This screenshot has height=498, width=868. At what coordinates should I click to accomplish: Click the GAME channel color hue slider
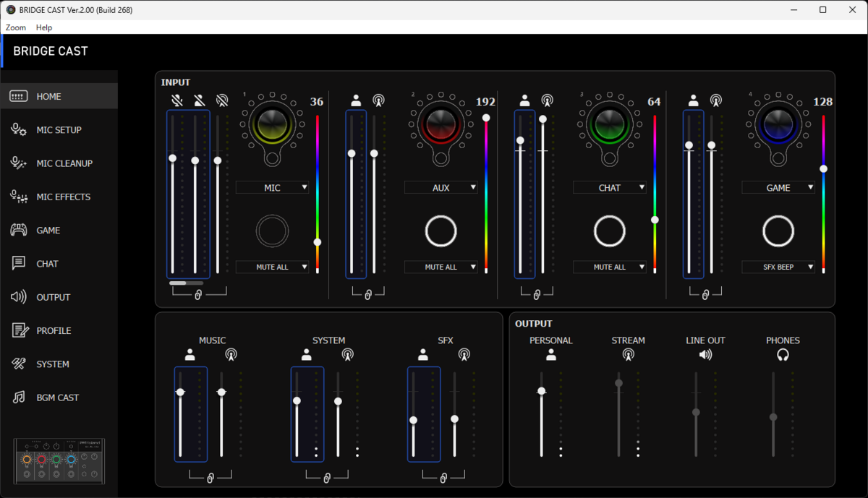pyautogui.click(x=823, y=193)
